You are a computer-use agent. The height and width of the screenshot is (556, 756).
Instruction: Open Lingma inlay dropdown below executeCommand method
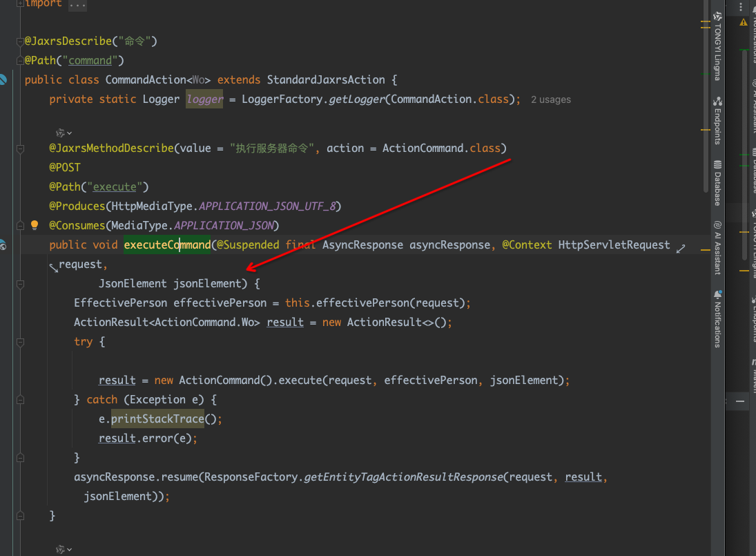click(x=64, y=550)
